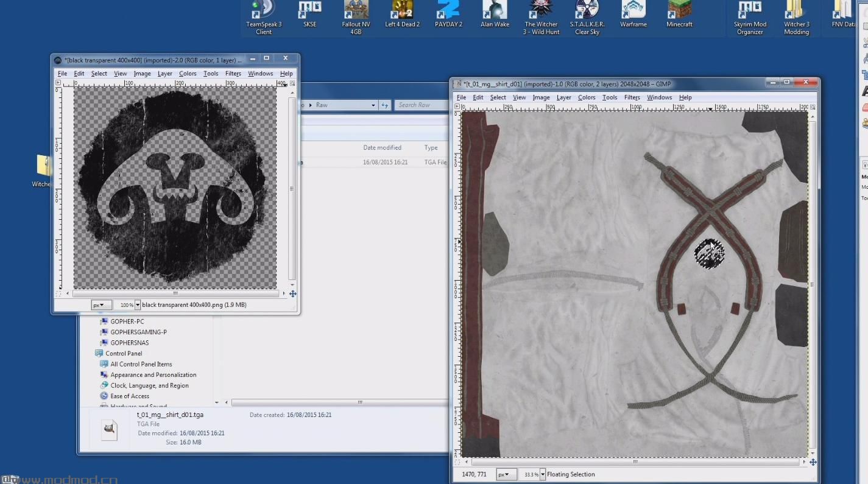Toggle quick mask in small GIMP window

click(x=58, y=293)
